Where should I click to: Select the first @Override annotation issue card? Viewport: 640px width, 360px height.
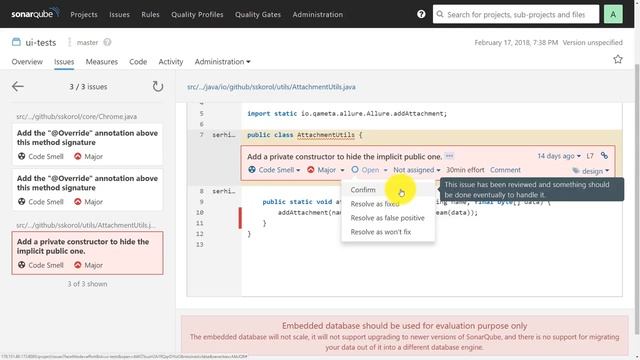tap(87, 144)
